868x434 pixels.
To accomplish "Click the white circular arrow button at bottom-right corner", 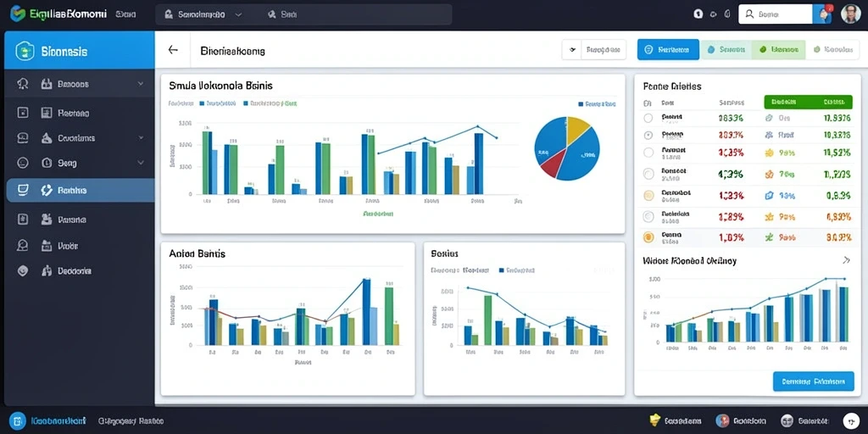I will tap(851, 420).
